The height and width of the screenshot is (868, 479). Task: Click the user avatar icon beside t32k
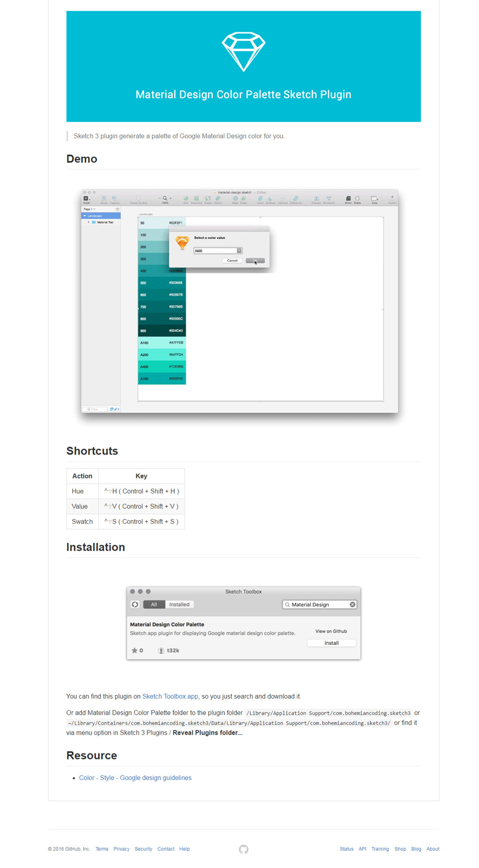[x=160, y=650]
